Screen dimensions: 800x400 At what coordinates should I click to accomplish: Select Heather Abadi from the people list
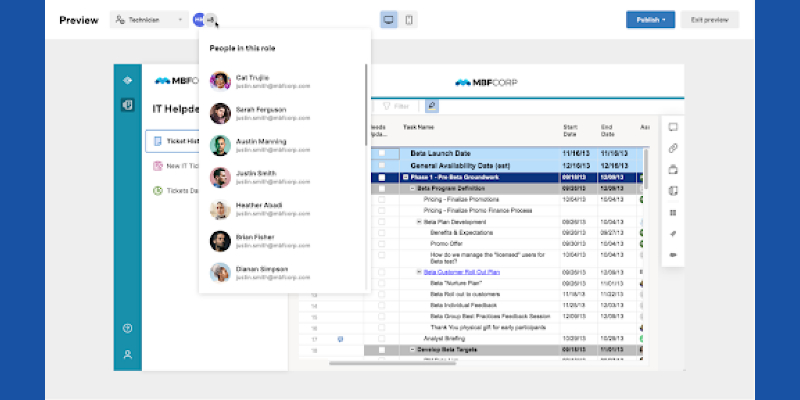coord(258,209)
